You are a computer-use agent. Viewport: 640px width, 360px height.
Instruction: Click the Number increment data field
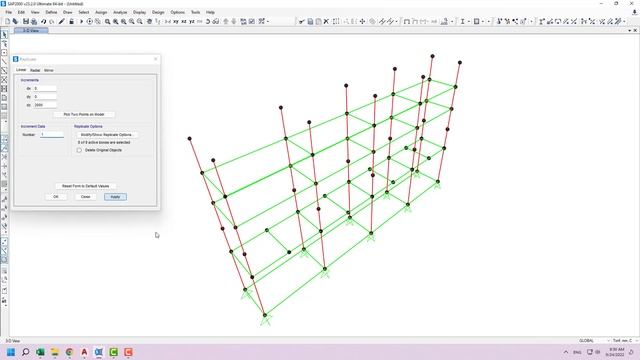(52, 134)
